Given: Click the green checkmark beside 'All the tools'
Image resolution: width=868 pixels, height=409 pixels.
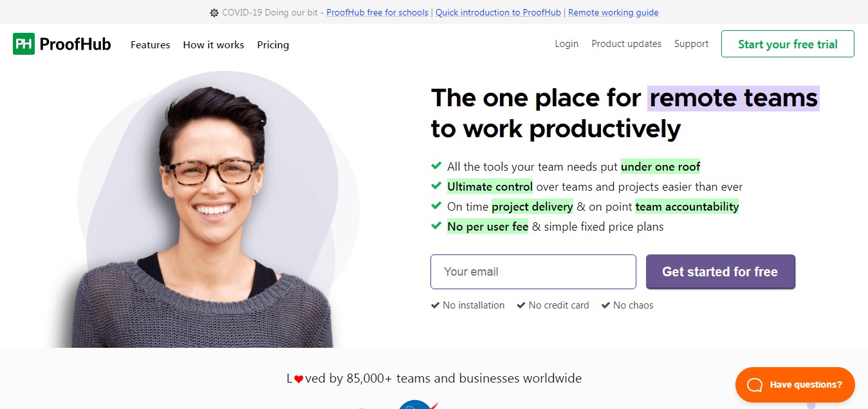Looking at the screenshot, I should point(436,166).
